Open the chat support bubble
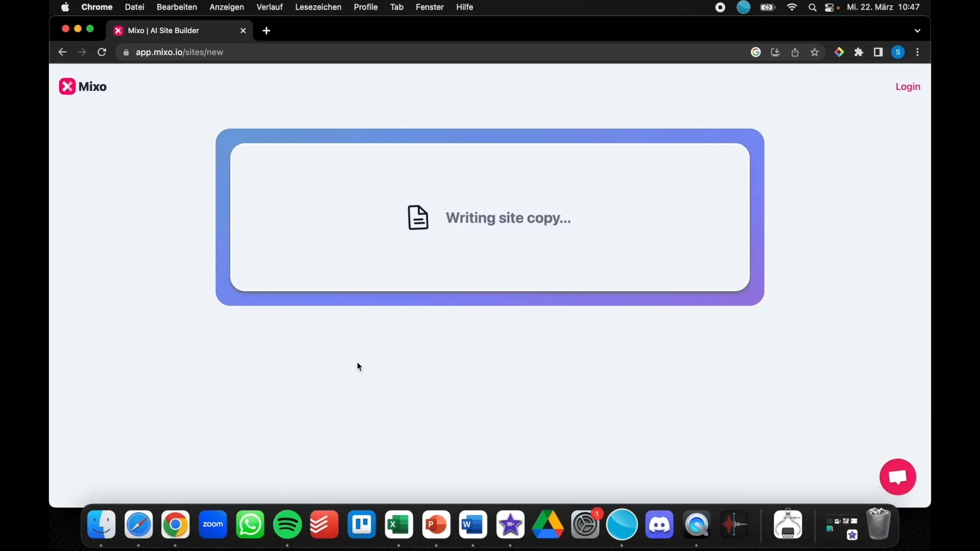This screenshot has height=551, width=980. [x=898, y=477]
